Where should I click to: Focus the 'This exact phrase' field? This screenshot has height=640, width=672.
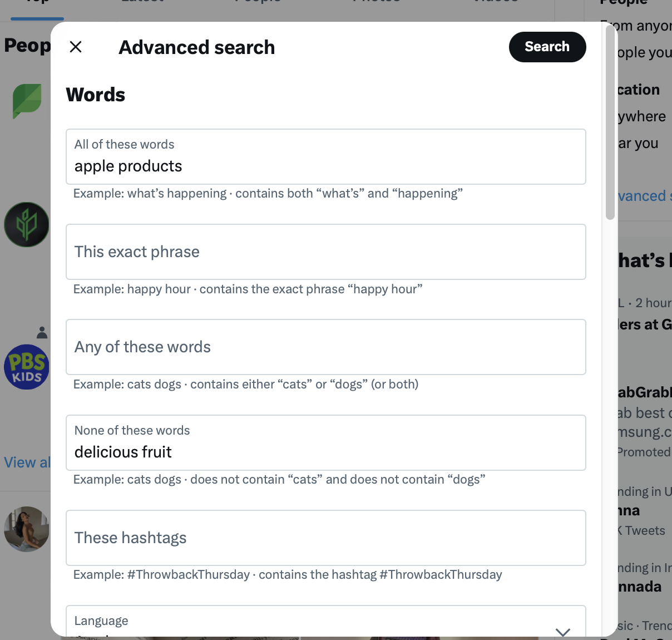(325, 252)
